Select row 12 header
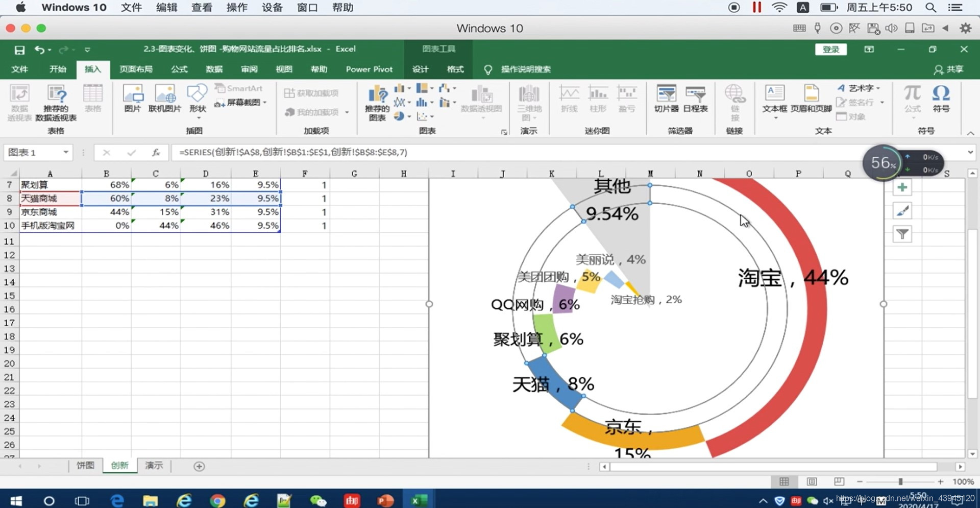Image resolution: width=980 pixels, height=508 pixels. pyautogui.click(x=9, y=255)
